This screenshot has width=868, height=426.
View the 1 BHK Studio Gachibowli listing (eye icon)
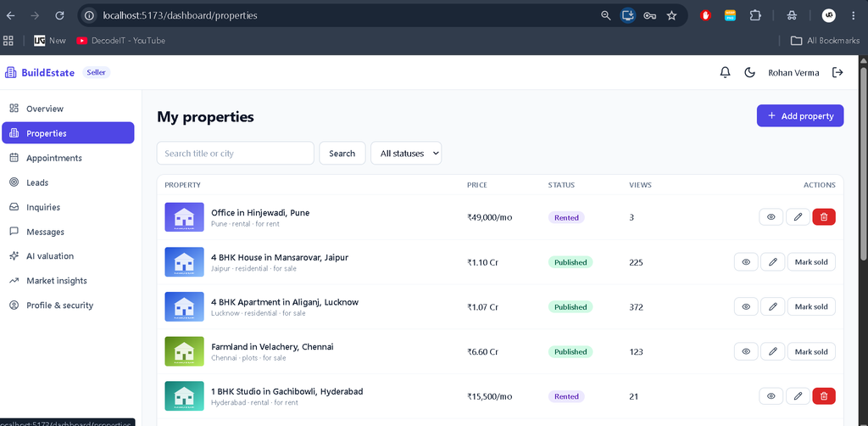click(x=771, y=396)
